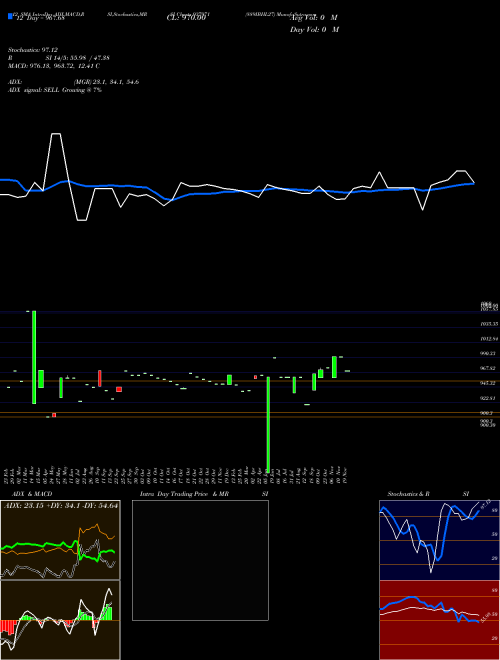Screen dimensions: 500x660
Task: Click the Stochastics & RSI panel title
Action: [428, 494]
